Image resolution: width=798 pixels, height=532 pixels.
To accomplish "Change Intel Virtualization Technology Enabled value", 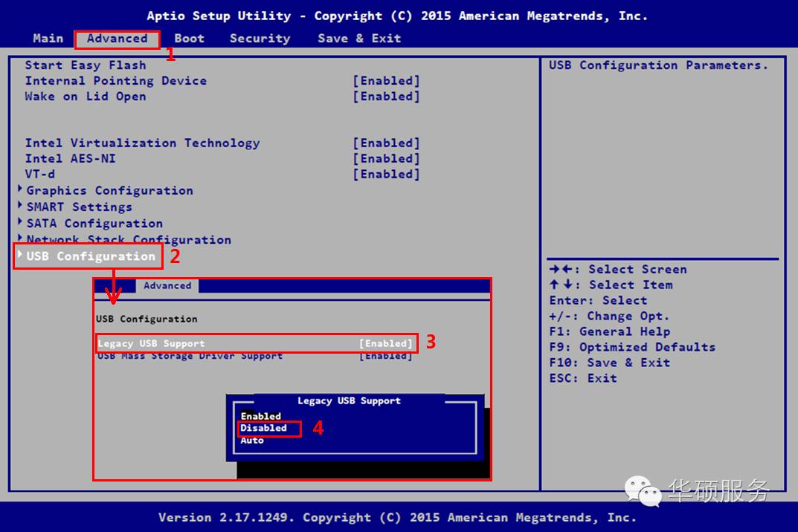I will (x=387, y=143).
